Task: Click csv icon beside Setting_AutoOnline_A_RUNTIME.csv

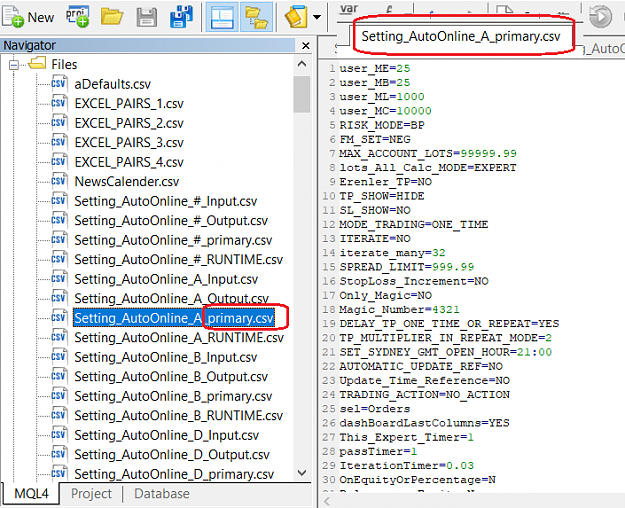Action: point(59,338)
